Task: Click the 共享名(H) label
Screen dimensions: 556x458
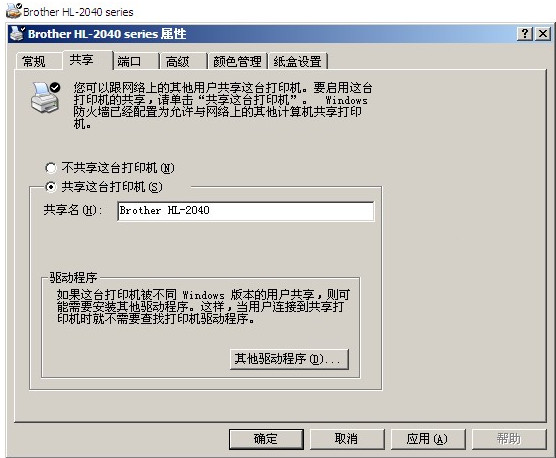Action: point(73,210)
